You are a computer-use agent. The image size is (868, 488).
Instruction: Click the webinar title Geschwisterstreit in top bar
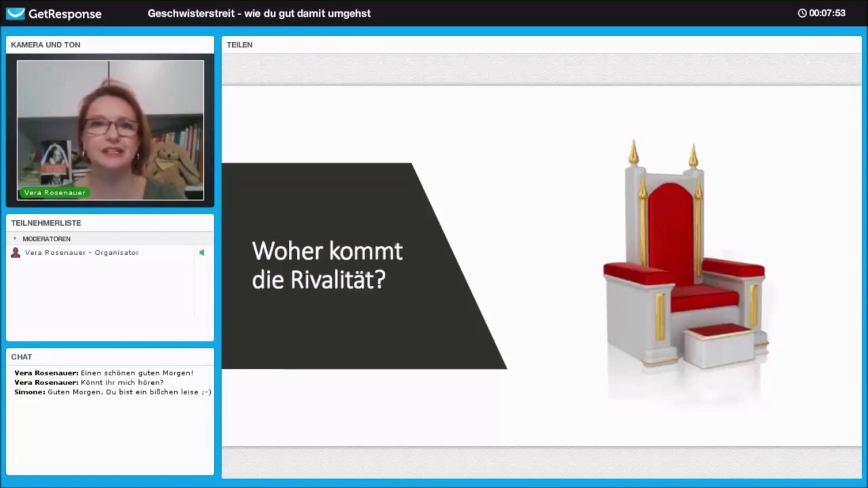259,14
